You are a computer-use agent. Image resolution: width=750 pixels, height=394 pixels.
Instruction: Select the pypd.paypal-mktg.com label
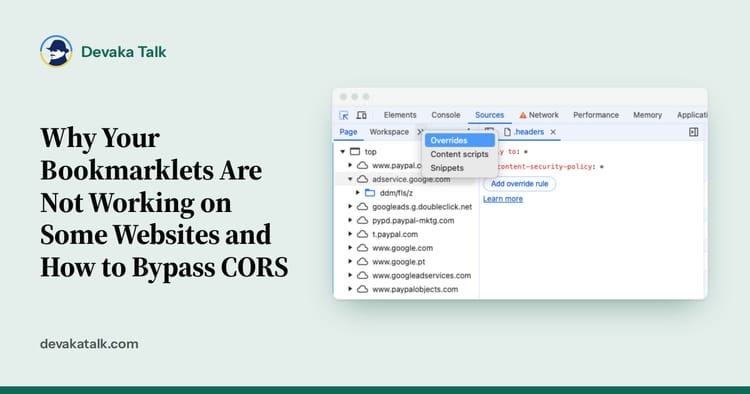tap(413, 221)
